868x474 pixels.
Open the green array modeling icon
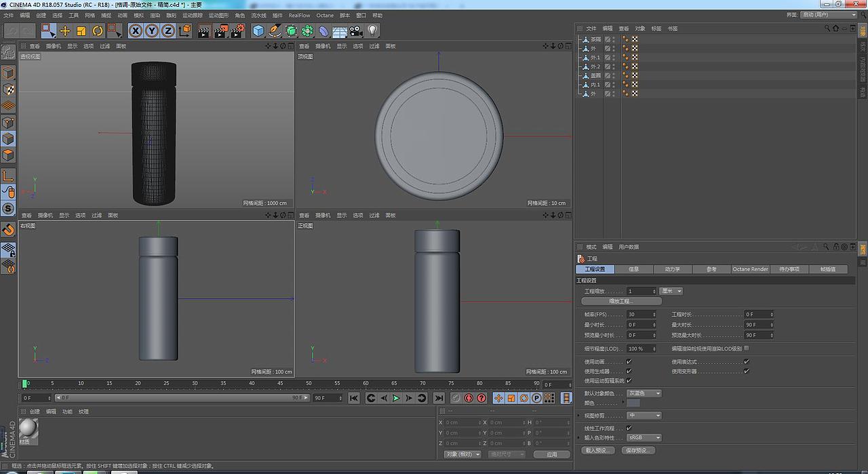[307, 31]
